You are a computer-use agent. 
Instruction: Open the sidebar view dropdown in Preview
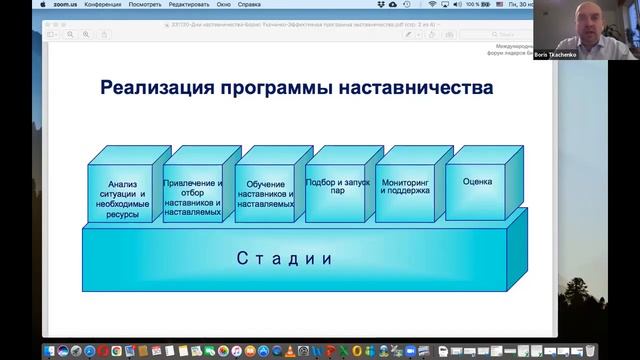coord(52,35)
